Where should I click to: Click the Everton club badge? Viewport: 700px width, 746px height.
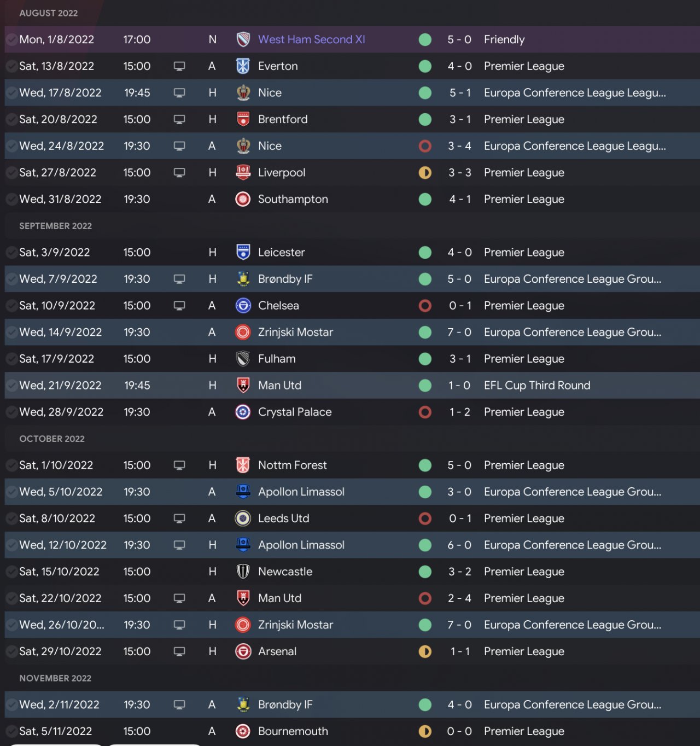pos(243,66)
